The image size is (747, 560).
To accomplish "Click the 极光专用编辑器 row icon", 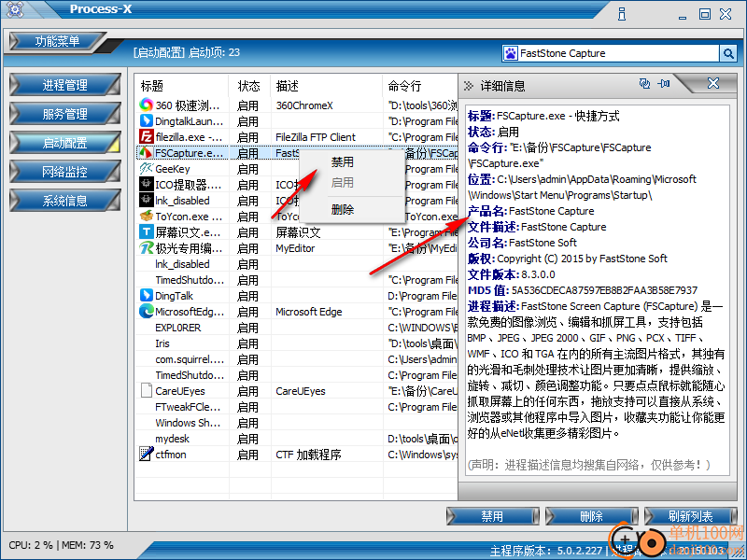I will coord(147,247).
